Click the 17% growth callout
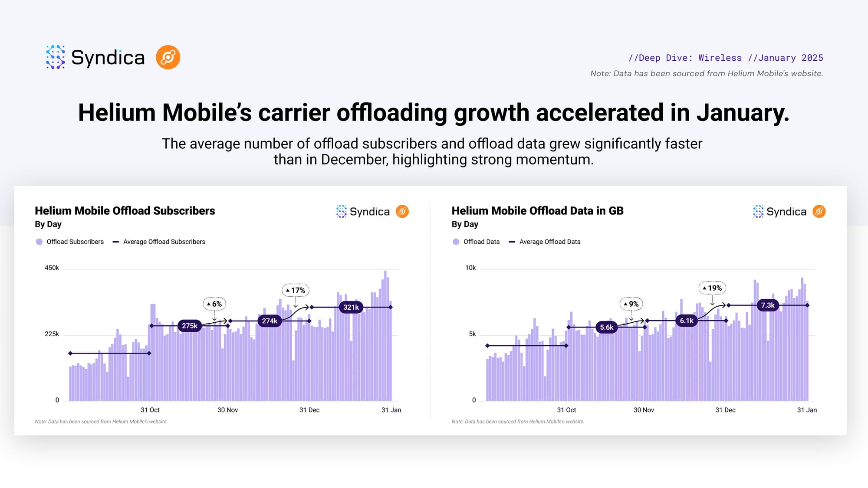This screenshot has height=488, width=868. pos(296,290)
